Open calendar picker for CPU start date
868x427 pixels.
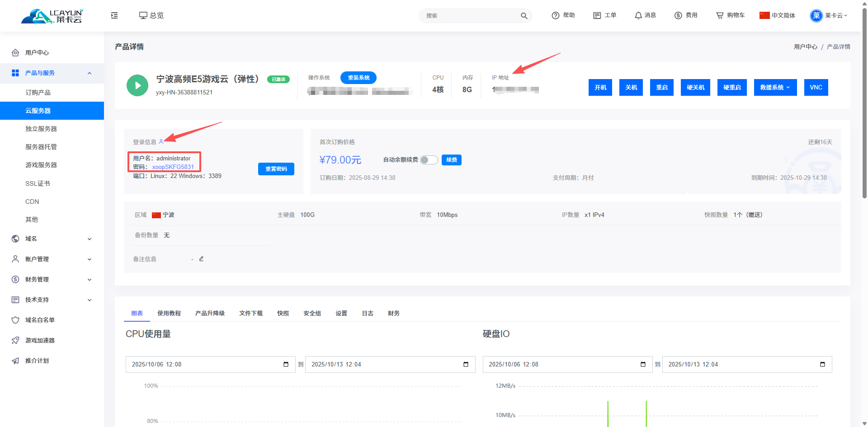pos(286,365)
